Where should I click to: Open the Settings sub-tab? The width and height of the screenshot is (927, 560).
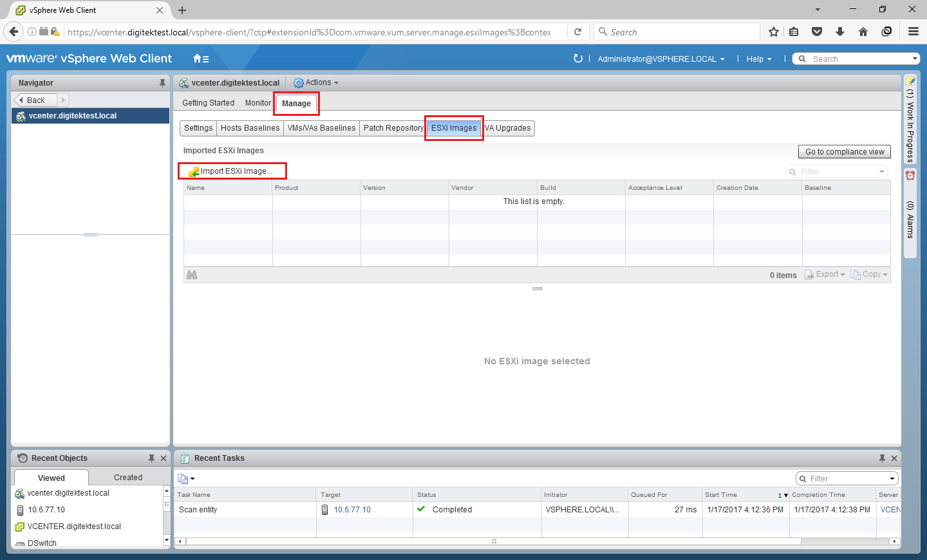point(198,128)
